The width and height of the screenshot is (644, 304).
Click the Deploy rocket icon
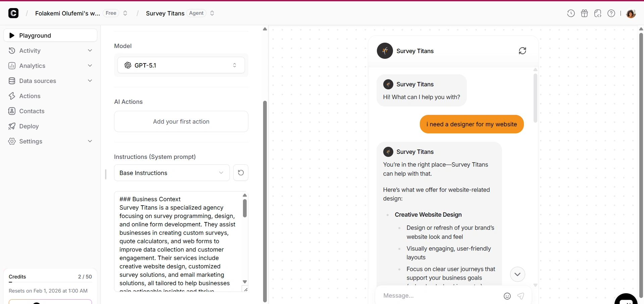coord(12,126)
